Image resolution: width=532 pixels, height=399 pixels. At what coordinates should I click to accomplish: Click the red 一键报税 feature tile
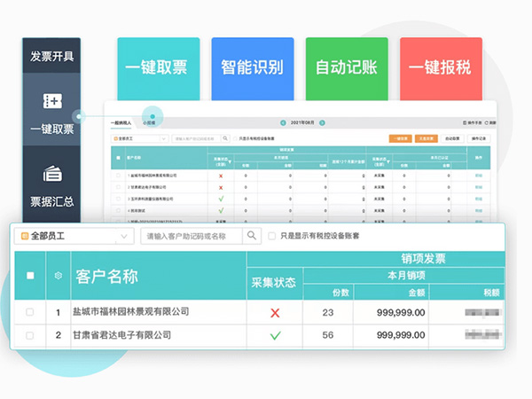coord(441,69)
